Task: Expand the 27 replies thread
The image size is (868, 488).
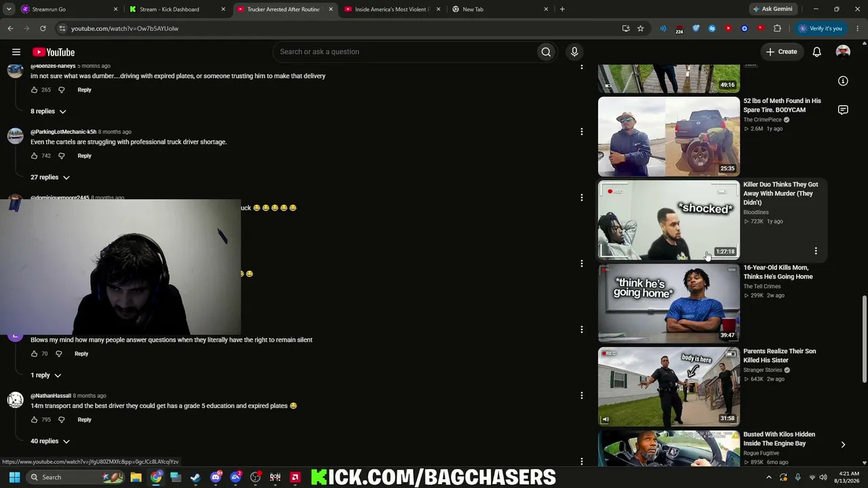Action: pos(50,178)
